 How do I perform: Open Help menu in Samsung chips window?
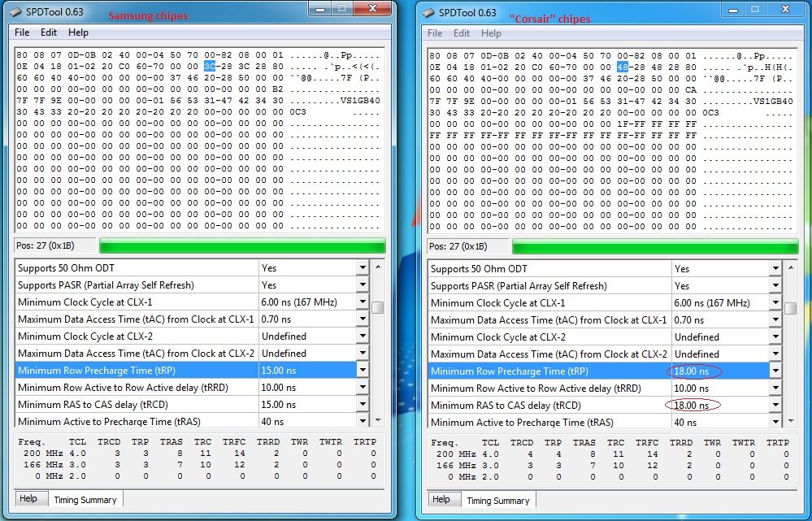[78, 33]
